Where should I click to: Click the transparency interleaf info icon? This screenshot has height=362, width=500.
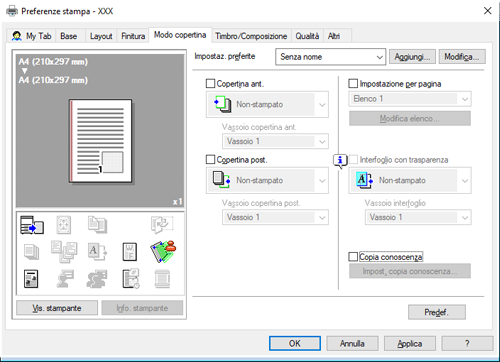(x=340, y=161)
